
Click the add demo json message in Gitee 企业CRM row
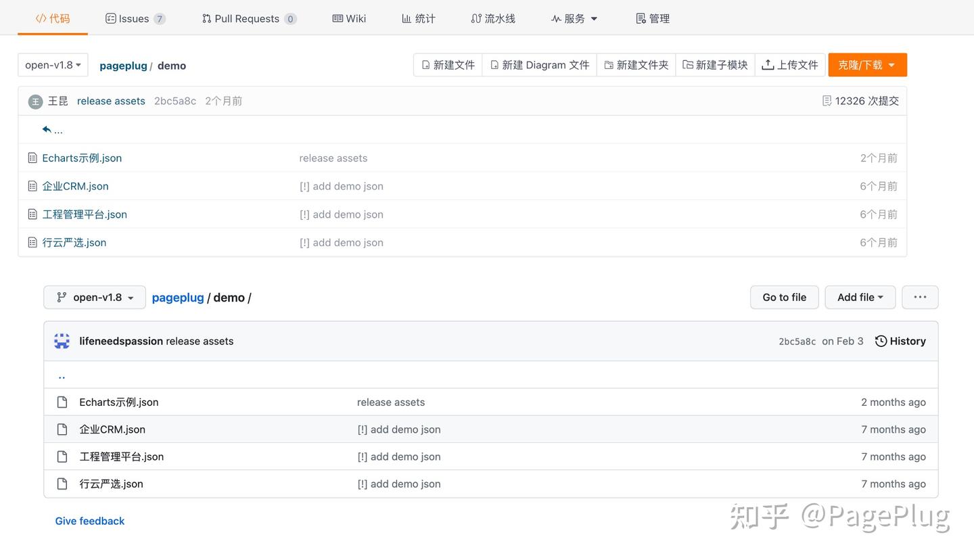click(x=342, y=186)
